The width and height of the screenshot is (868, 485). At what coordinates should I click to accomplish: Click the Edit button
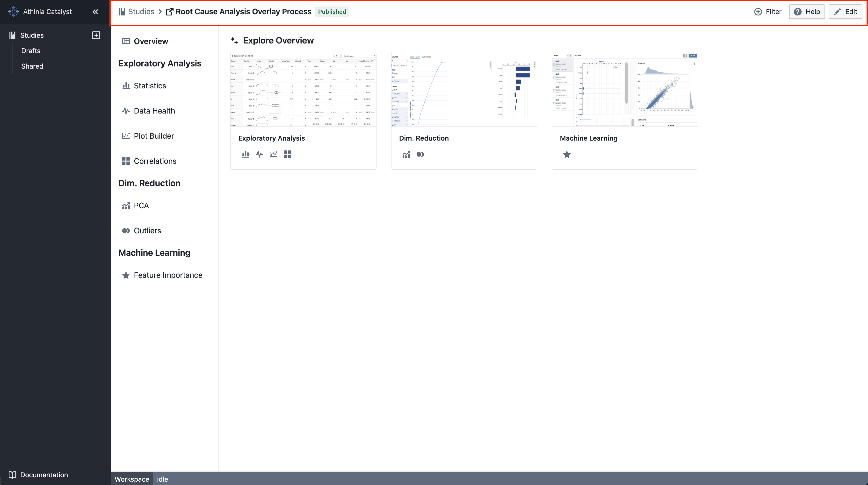coord(846,11)
